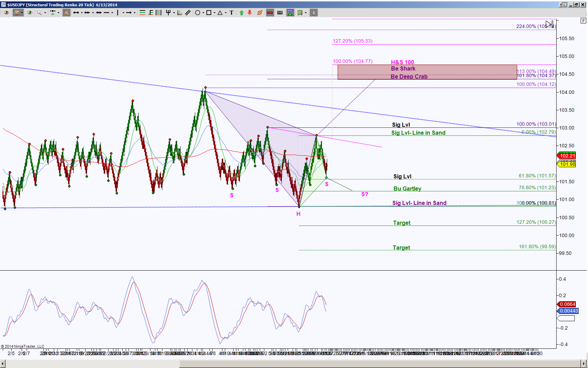
Task: Click the '161.80% (99.59)' target level label
Action: (x=537, y=246)
